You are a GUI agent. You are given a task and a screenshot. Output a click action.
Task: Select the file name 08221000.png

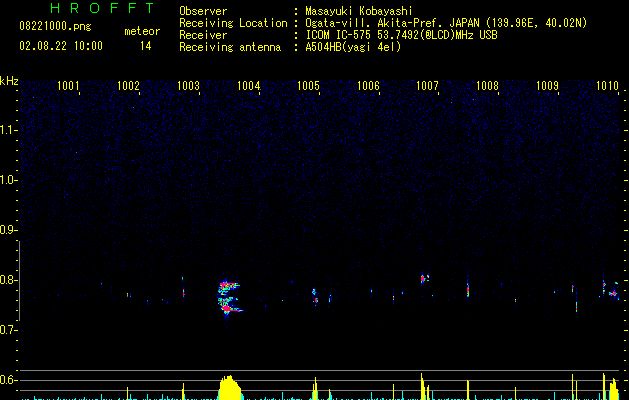[55, 27]
